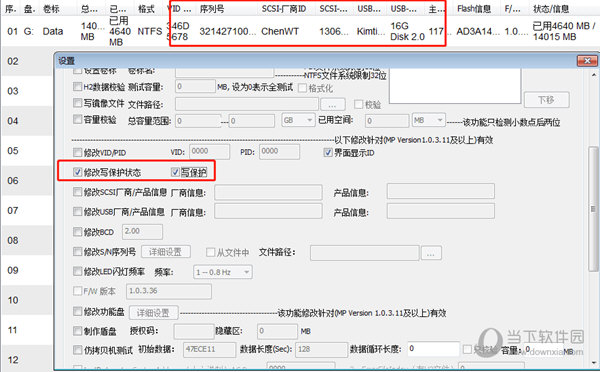This screenshot has height=372, width=600.
Task: Click the 序列号 column header
Action: point(212,8)
